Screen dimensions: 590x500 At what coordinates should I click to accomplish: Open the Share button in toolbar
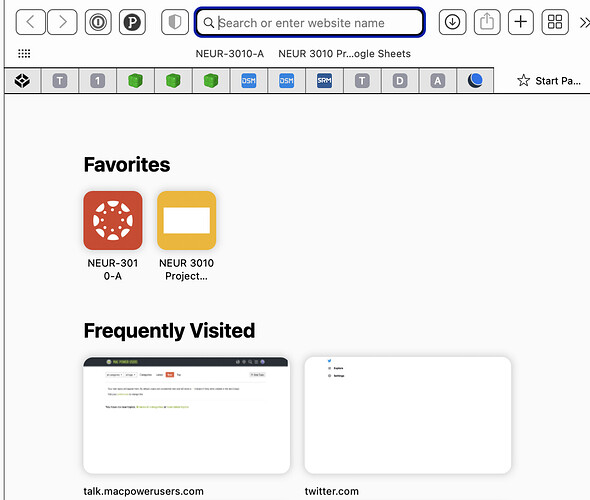point(487,23)
